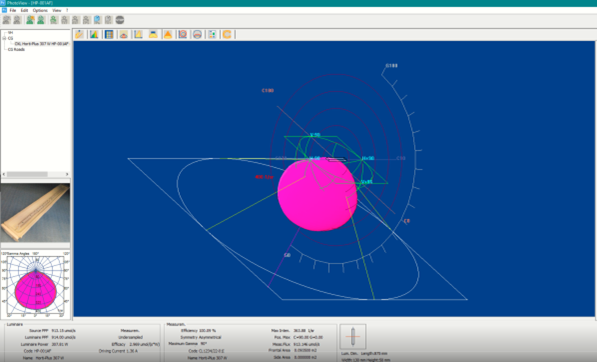This screenshot has height=362, width=597.
Task: Open the concentric target isolines icon
Action: coord(183,35)
